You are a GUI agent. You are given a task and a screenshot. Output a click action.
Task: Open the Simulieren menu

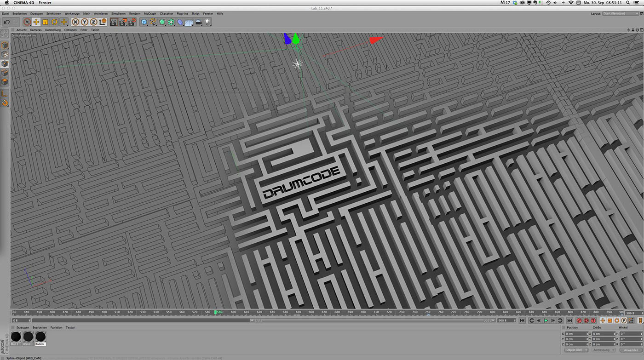click(x=118, y=14)
